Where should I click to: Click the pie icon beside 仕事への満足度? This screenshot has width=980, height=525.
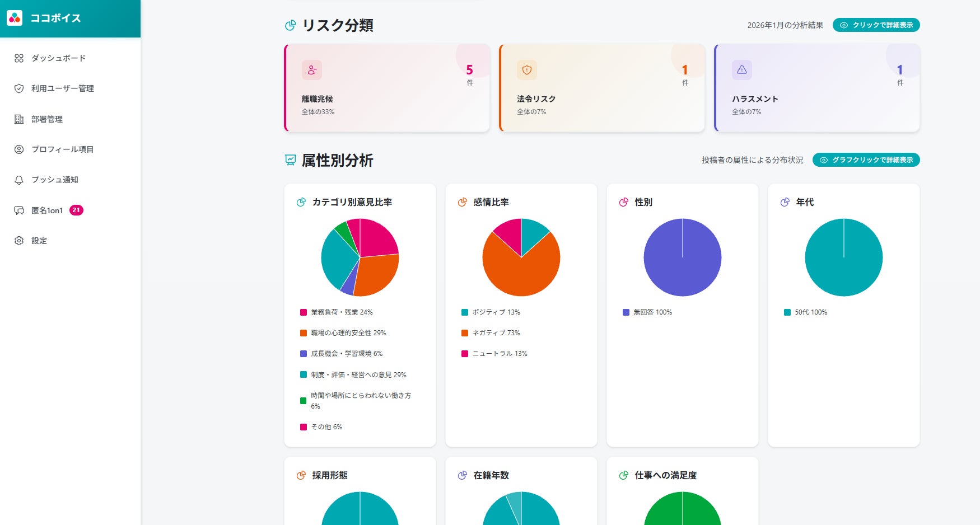(x=624, y=475)
